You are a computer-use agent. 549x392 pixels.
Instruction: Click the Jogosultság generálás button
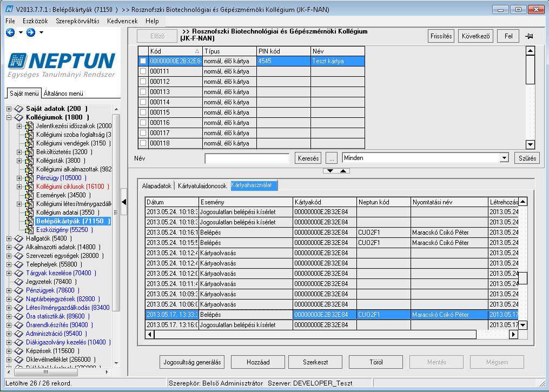[192, 362]
